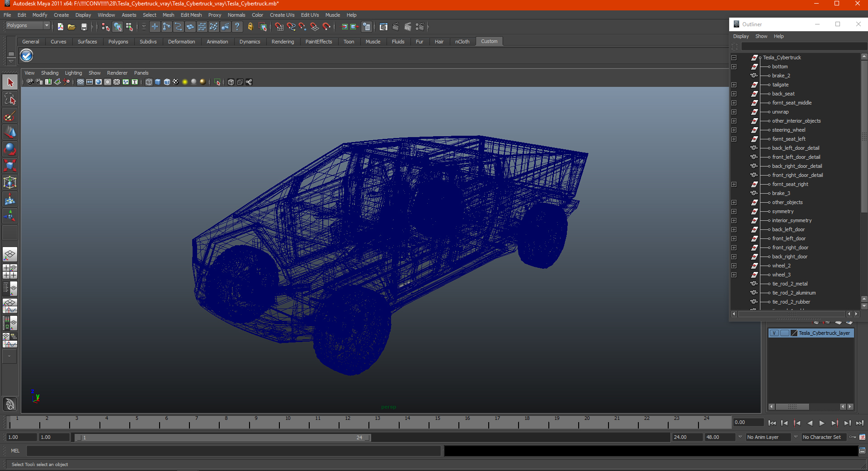Activate the Lasso select tool
Image resolution: width=868 pixels, height=471 pixels.
pos(10,99)
